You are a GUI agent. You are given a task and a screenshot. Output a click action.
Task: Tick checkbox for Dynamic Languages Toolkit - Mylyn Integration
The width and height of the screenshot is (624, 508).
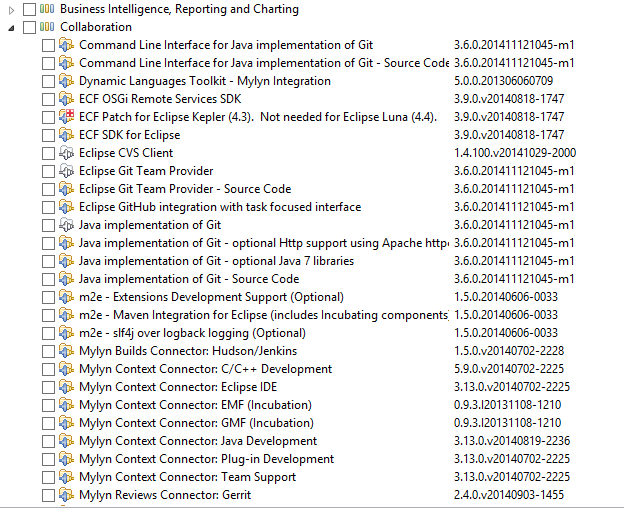click(x=49, y=81)
